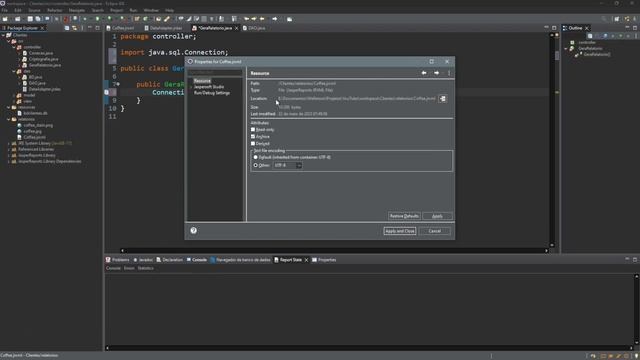Collapse the controller package node
Screen dimensions: 640x360
point(14,47)
